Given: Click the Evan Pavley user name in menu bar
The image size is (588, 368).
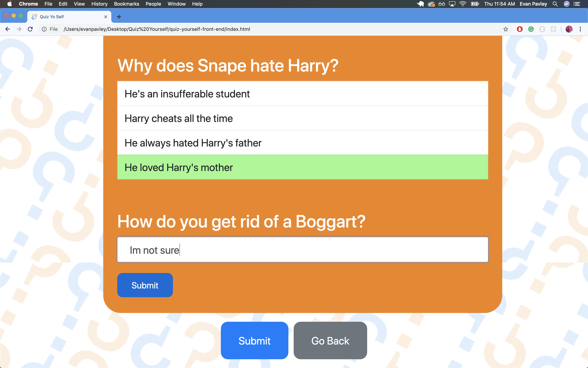Looking at the screenshot, I should 533,4.
